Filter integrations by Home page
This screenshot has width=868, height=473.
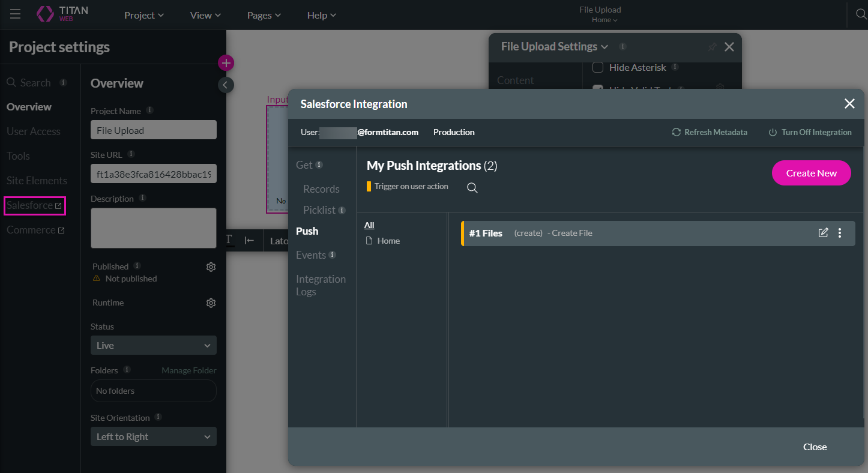383,241
